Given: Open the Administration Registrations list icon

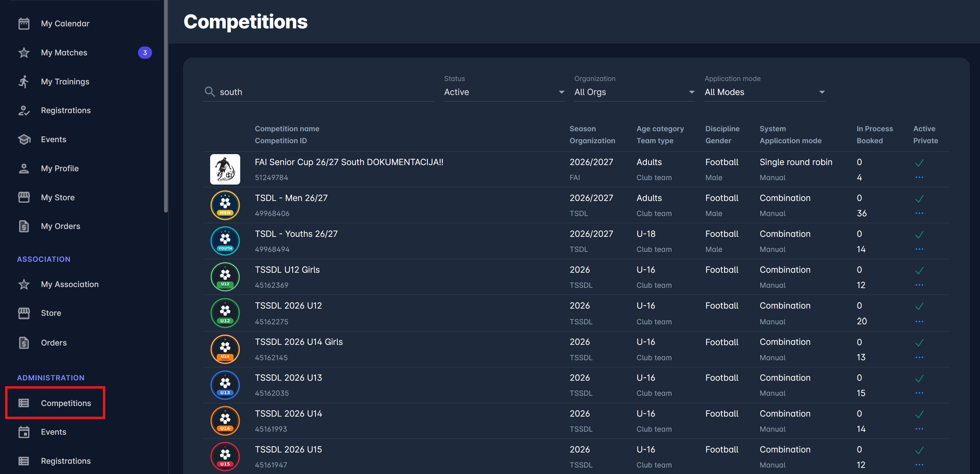Looking at the screenshot, I should 24,461.
